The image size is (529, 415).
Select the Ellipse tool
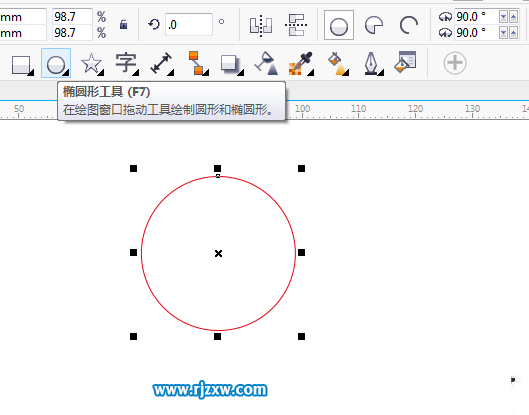point(56,63)
